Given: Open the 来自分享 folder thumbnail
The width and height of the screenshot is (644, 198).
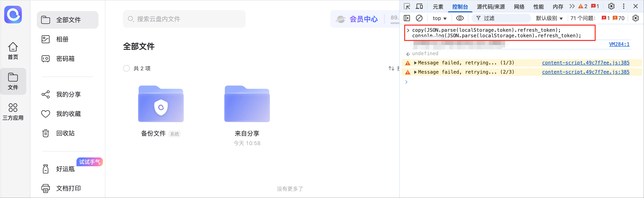Looking at the screenshot, I should point(247,103).
